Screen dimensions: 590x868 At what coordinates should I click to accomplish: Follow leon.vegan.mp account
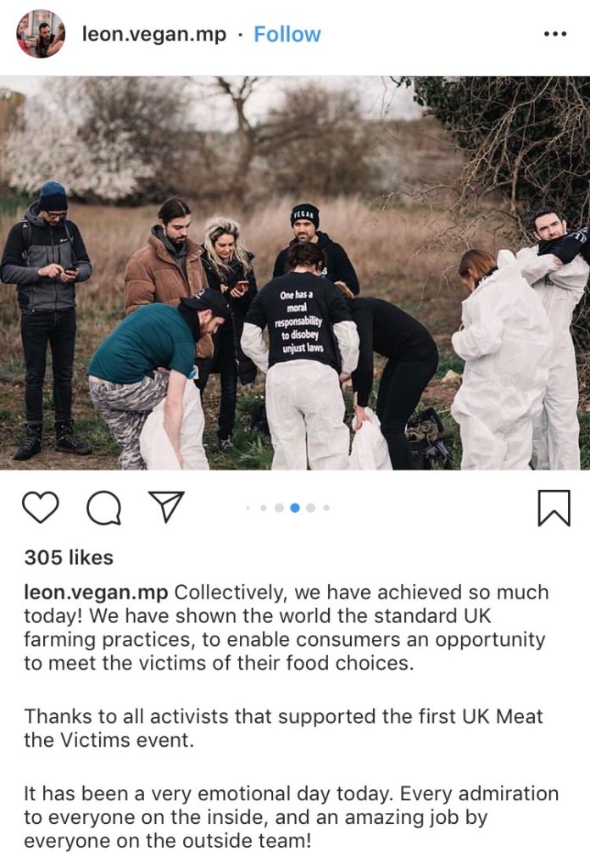(287, 34)
